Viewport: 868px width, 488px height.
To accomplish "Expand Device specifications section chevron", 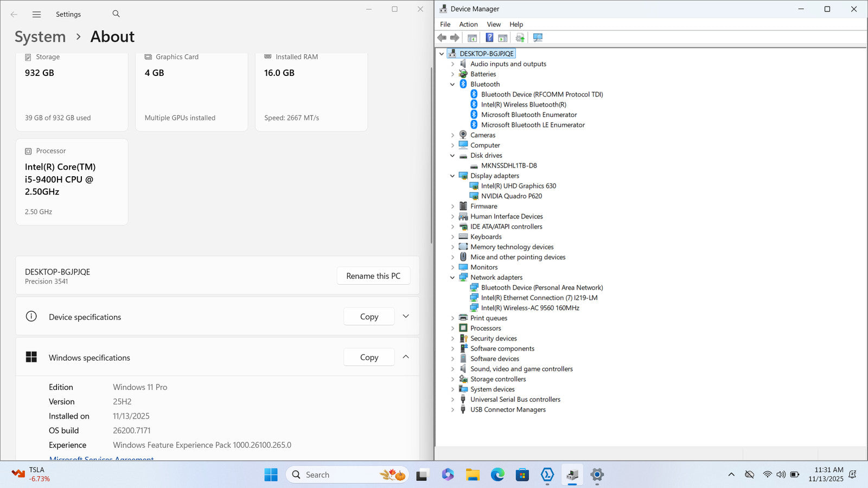I will click(406, 317).
